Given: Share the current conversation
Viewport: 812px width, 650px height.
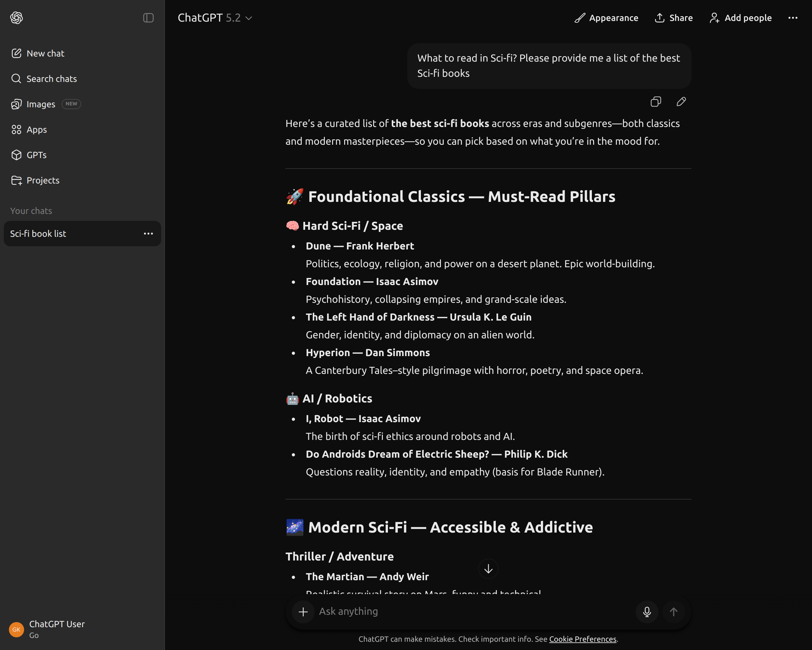Looking at the screenshot, I should pyautogui.click(x=673, y=18).
